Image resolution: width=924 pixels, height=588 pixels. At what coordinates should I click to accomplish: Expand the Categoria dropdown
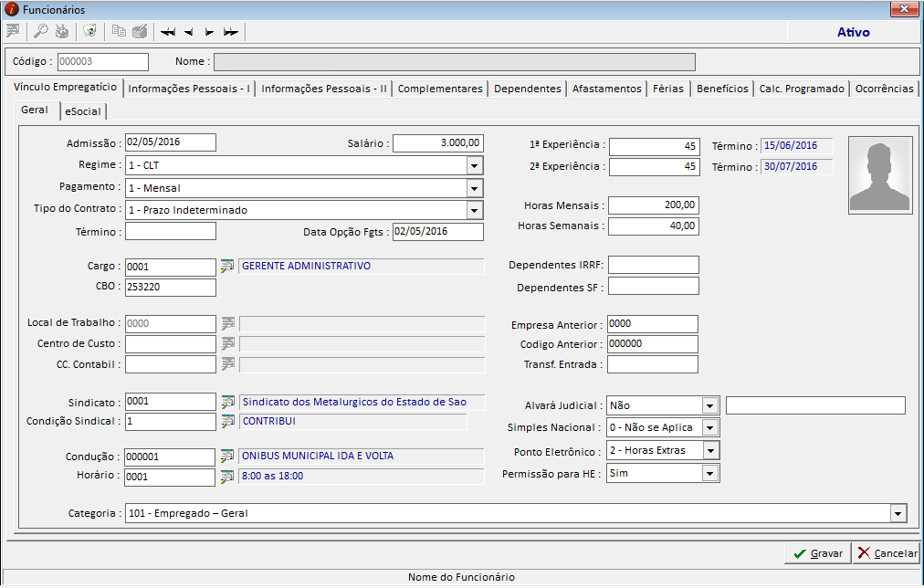tap(898, 514)
